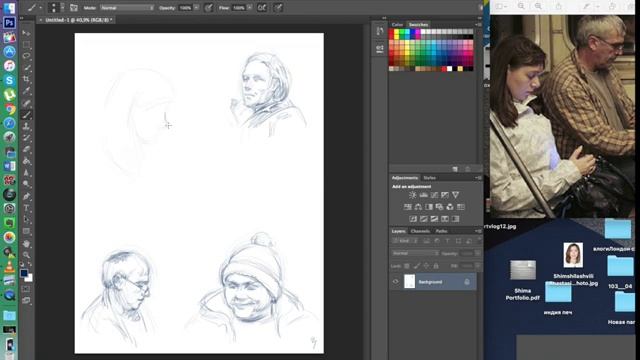
Task: Pick the red swatch in Swatches
Action: (391, 32)
